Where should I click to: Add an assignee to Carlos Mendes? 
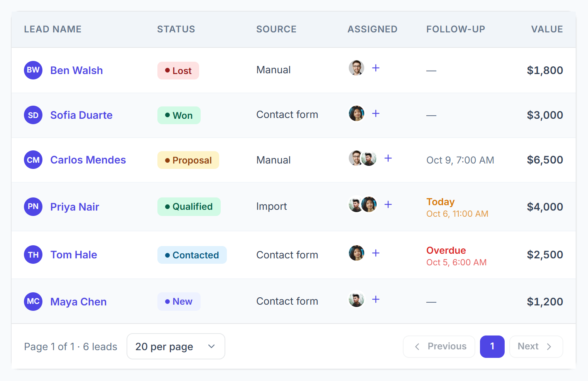coord(388,158)
